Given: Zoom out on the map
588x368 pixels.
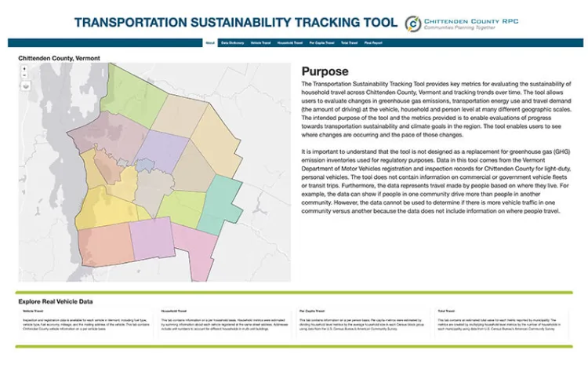Looking at the screenshot, I should [24, 75].
